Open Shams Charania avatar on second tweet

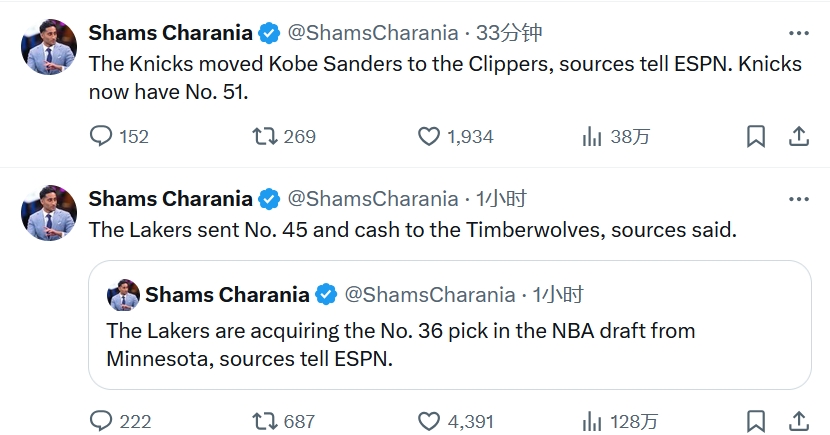(49, 213)
